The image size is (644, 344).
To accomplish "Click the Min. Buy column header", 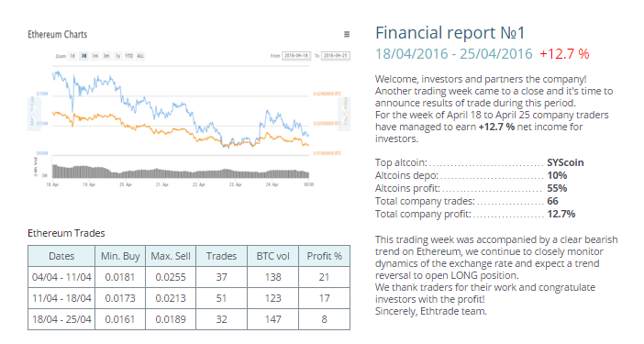I will pos(120,256).
